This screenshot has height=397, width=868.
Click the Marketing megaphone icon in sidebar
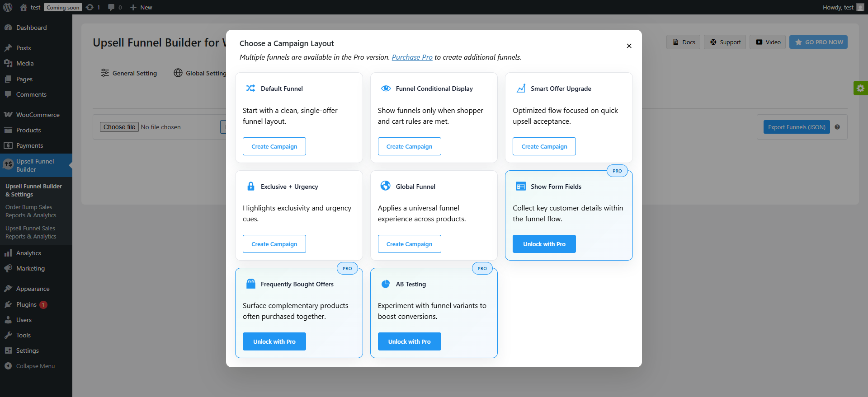point(8,268)
